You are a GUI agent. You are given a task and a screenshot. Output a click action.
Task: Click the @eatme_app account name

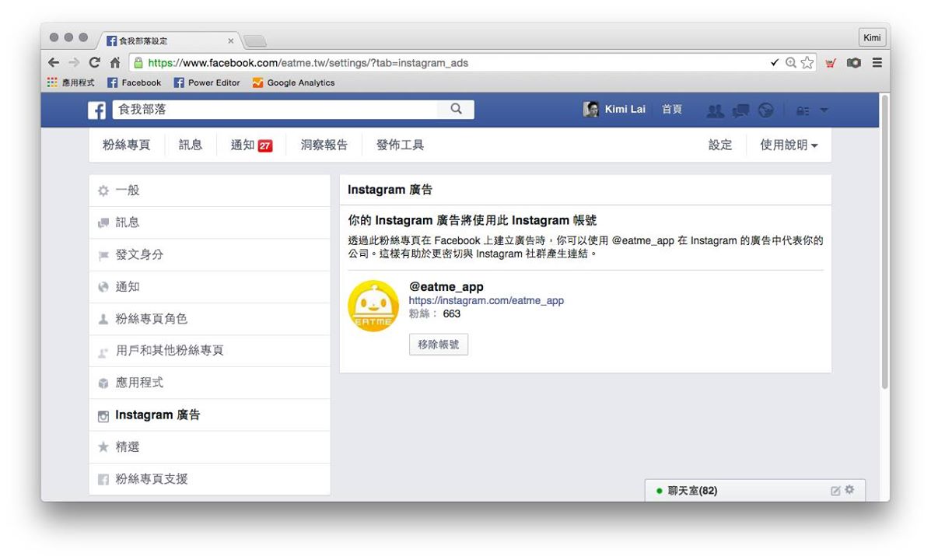coord(446,287)
